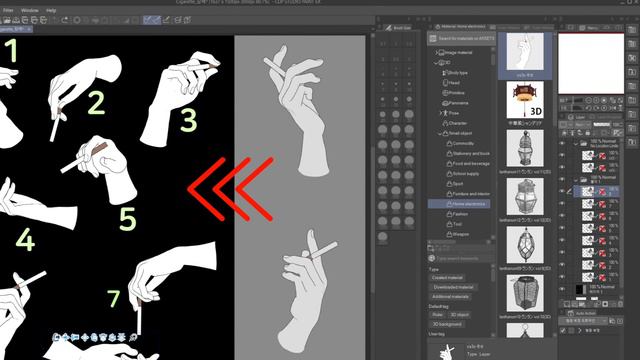640x360 pixels.
Task: Open the Fashion subfolder
Action: tap(457, 214)
